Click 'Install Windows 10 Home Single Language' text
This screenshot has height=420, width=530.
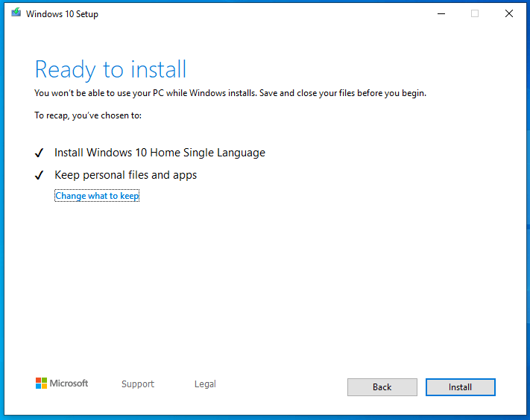(160, 153)
